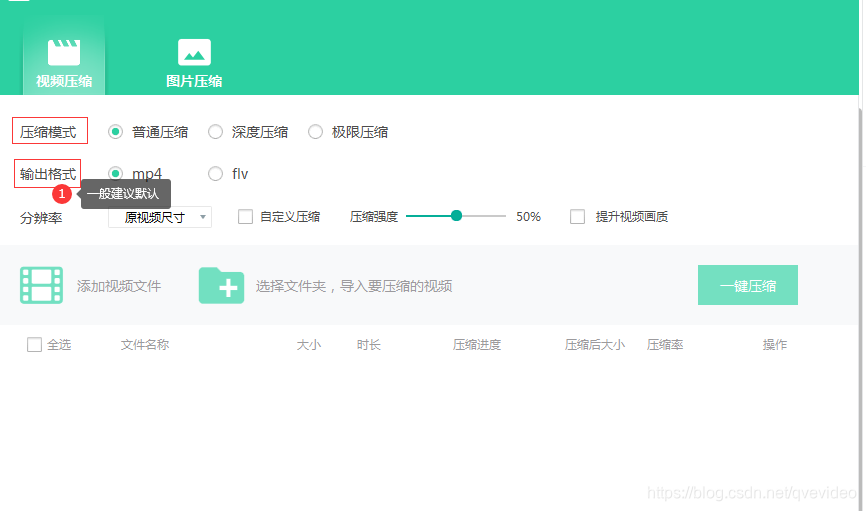Click the 压缩模式 label
The width and height of the screenshot is (866, 511).
(49, 132)
